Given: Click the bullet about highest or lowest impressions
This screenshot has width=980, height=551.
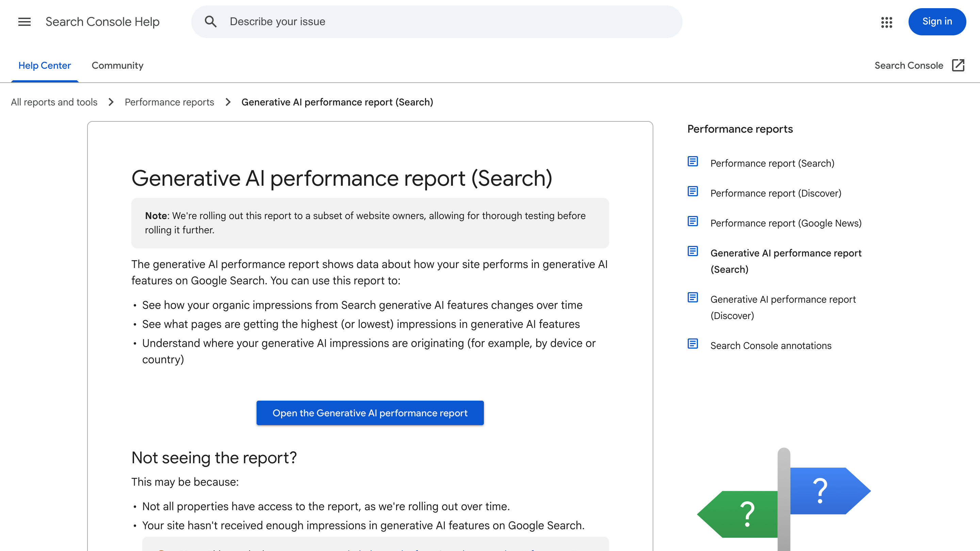Looking at the screenshot, I should [361, 324].
